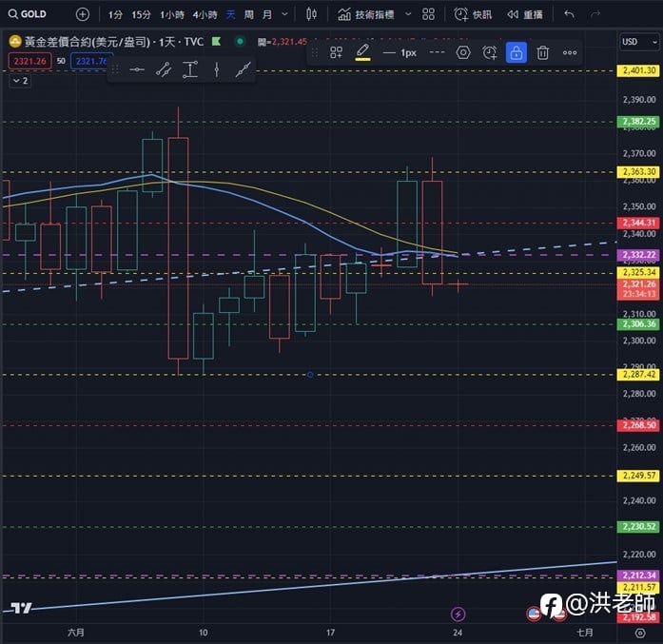
Task: Toggle the green market status dot
Action: point(240,42)
